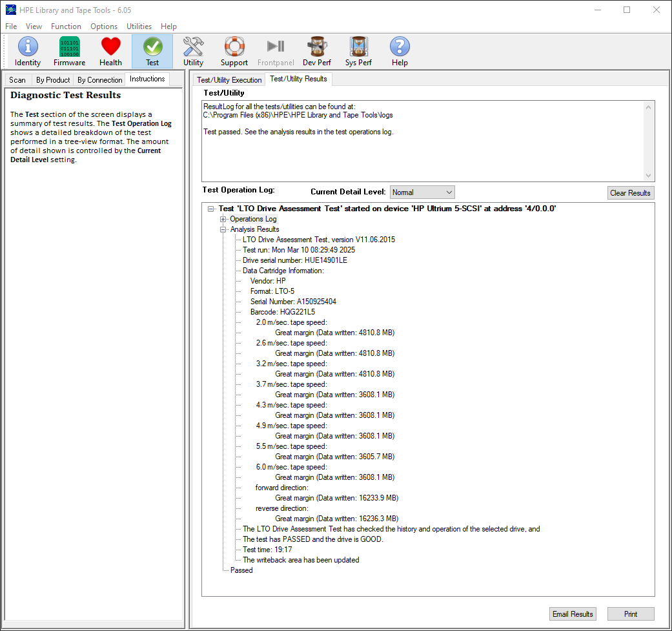Switch to the Test/Utility Execution tab
The image size is (672, 631).
tap(229, 80)
